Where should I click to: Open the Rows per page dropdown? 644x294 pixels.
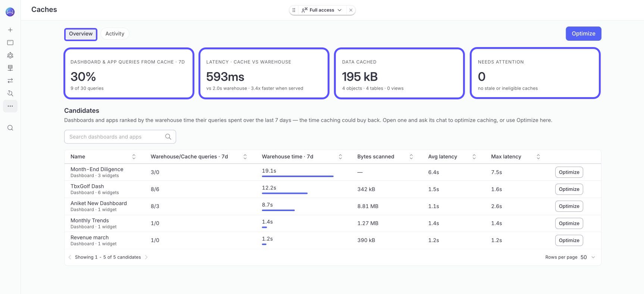coord(588,257)
